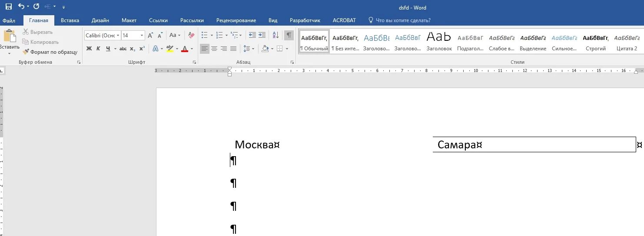The height and width of the screenshot is (236, 644).
Task: Click the Копировать button
Action: (x=40, y=42)
